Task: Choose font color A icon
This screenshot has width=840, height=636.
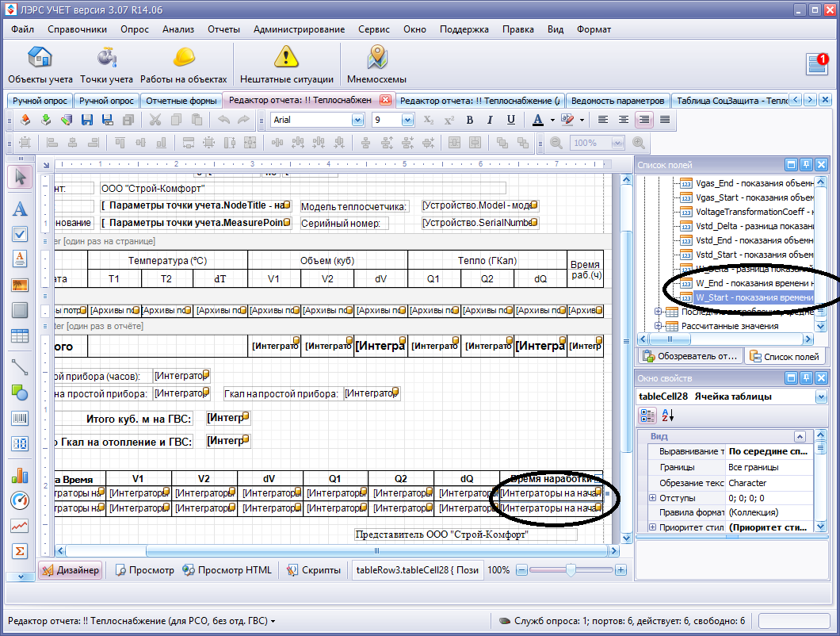Action: (x=538, y=120)
